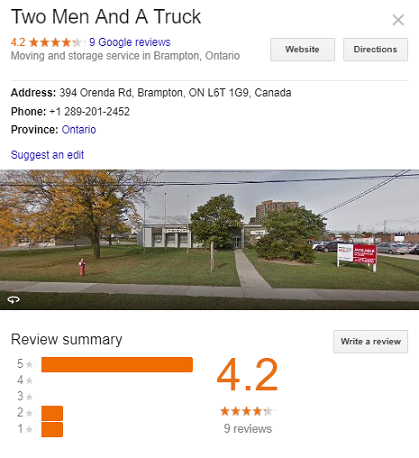Image resolution: width=419 pixels, height=458 pixels.
Task: Click the 9 reviews text in summary
Action: (x=248, y=428)
